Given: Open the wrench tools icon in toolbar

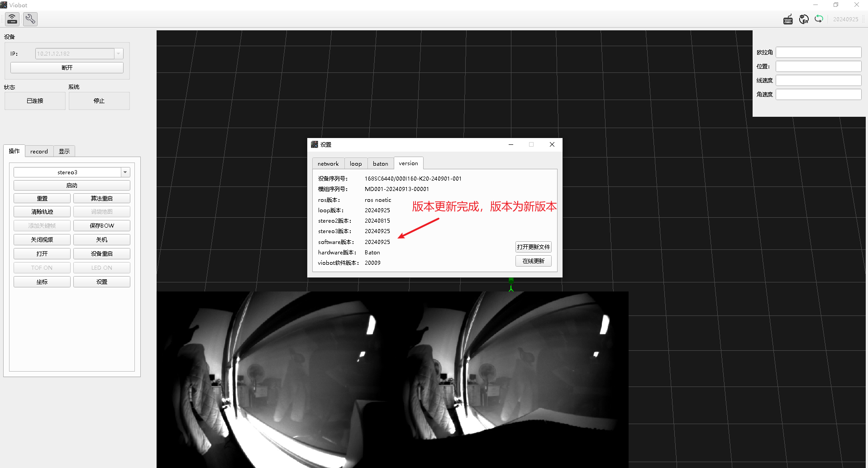Looking at the screenshot, I should pos(30,19).
